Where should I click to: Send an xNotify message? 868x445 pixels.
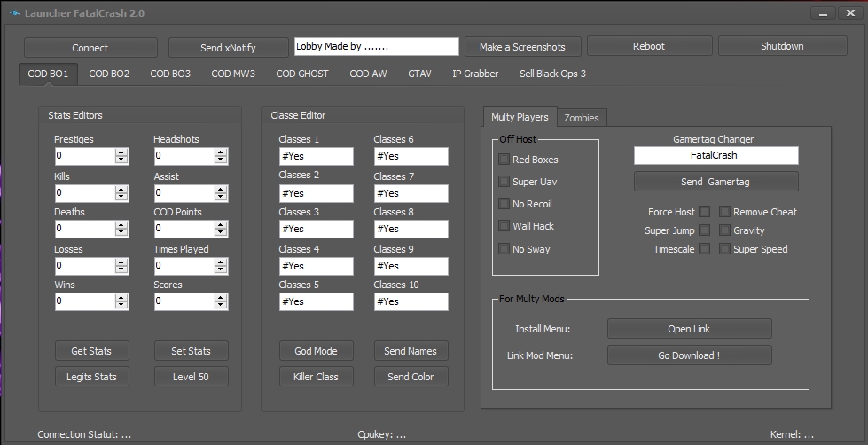[228, 48]
